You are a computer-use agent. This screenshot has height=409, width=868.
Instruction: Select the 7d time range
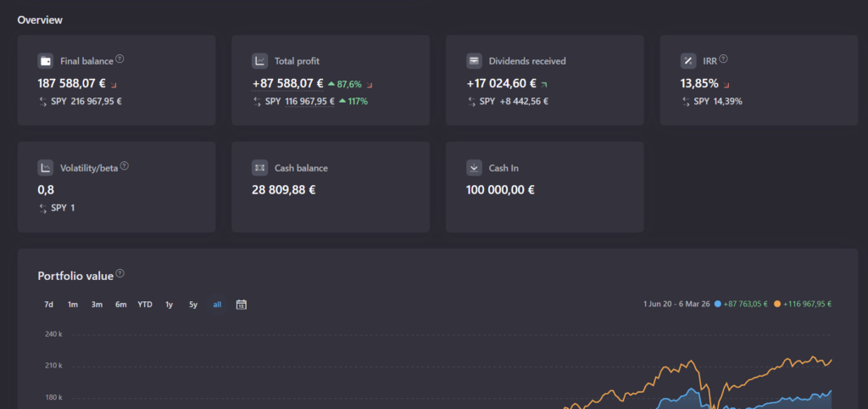48,305
